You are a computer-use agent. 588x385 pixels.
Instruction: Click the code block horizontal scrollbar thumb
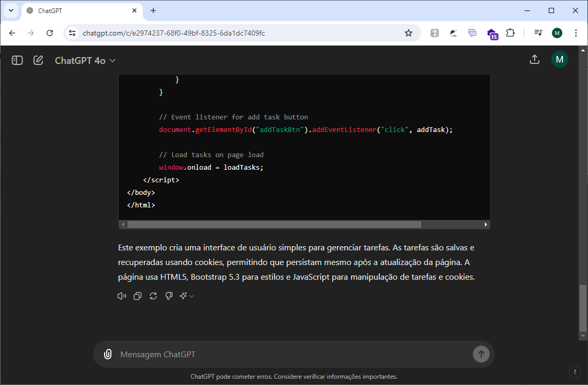coord(274,225)
